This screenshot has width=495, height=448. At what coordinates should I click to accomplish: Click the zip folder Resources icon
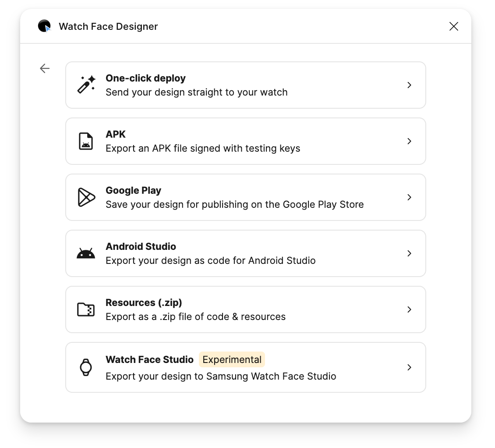(86, 309)
